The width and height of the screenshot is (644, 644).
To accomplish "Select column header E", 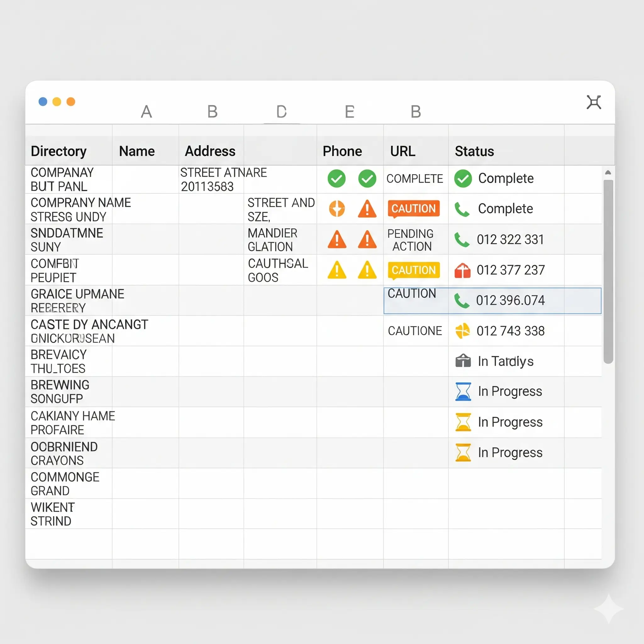I will [349, 112].
